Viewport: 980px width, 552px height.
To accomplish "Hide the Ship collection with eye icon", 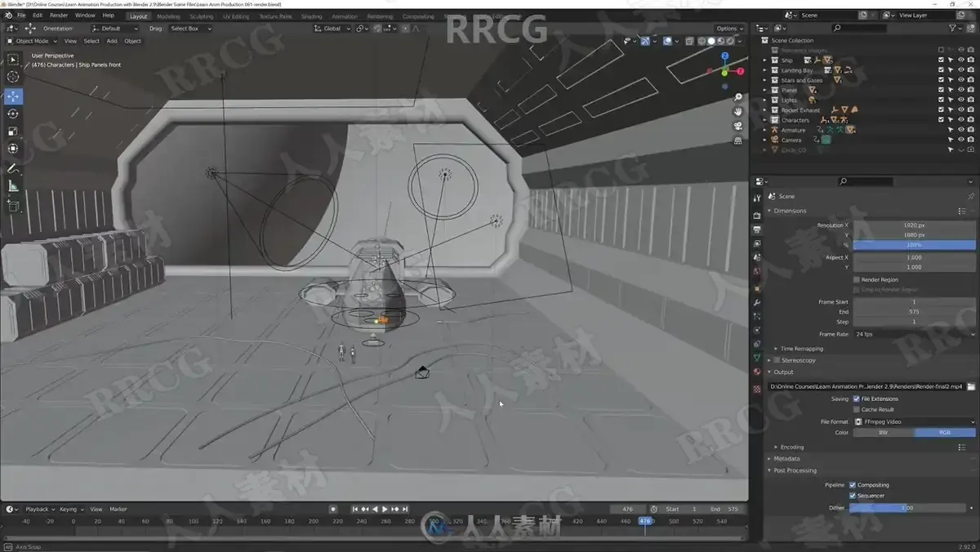I will pos(960,60).
